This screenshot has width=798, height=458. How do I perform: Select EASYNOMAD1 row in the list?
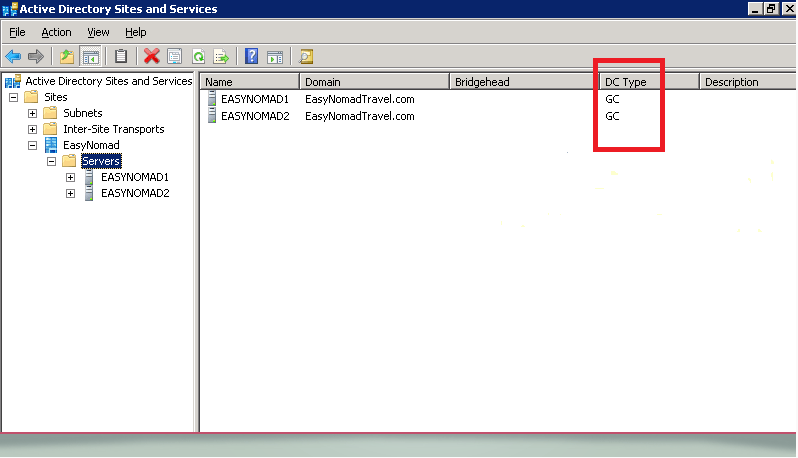click(254, 99)
